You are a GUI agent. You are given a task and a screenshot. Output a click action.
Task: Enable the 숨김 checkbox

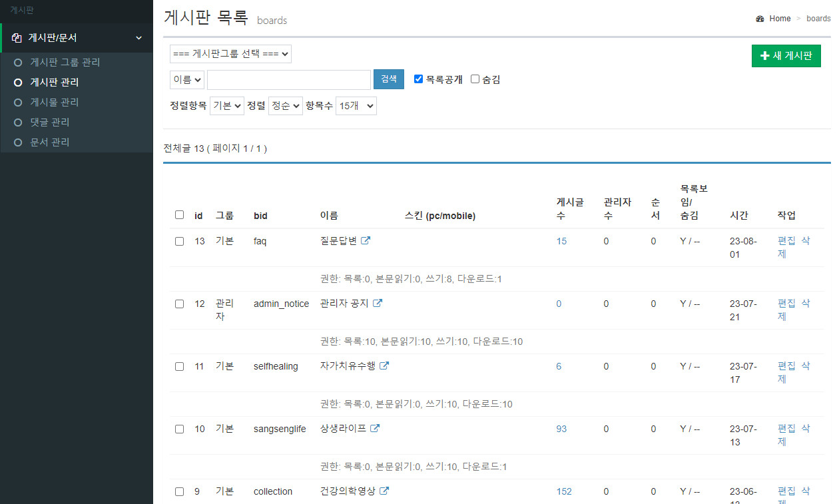(475, 79)
